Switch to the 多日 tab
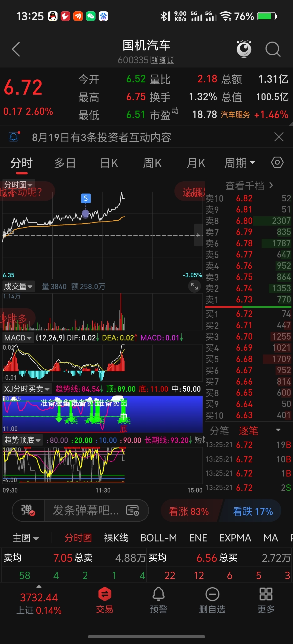 [65, 163]
